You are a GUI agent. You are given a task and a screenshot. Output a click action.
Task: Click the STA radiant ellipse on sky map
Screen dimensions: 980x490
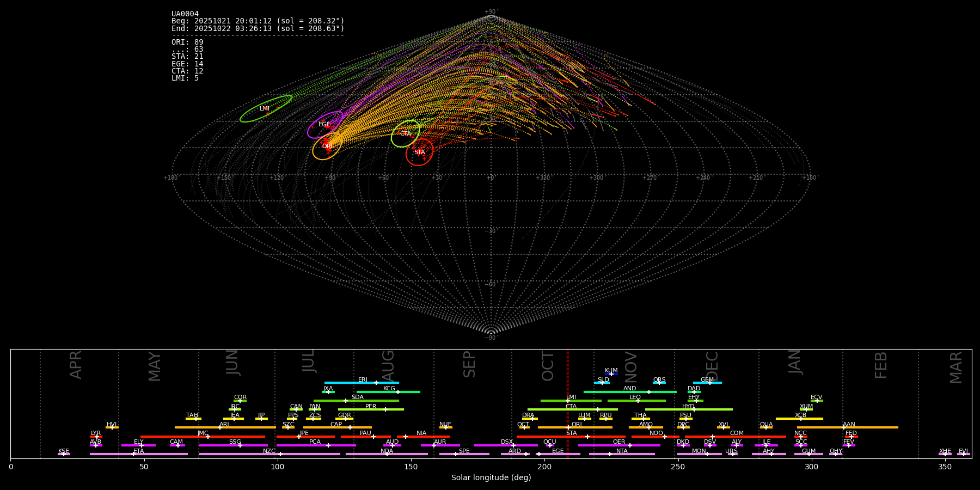[419, 152]
